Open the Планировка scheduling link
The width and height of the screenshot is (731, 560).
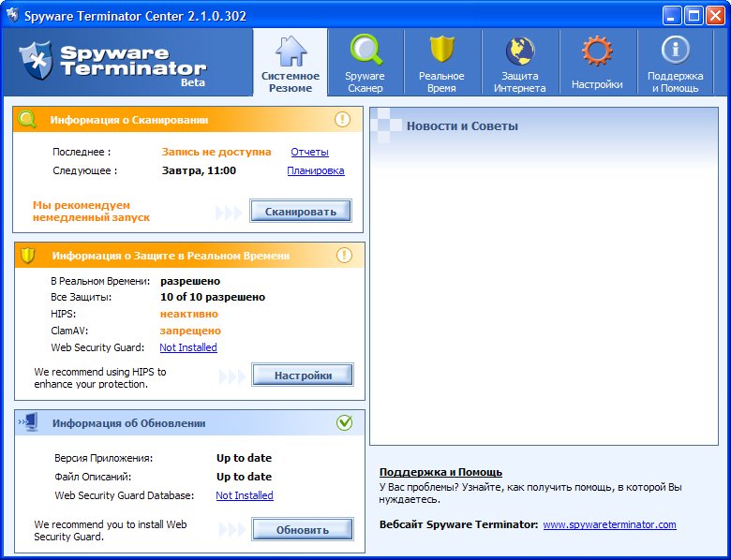[316, 170]
